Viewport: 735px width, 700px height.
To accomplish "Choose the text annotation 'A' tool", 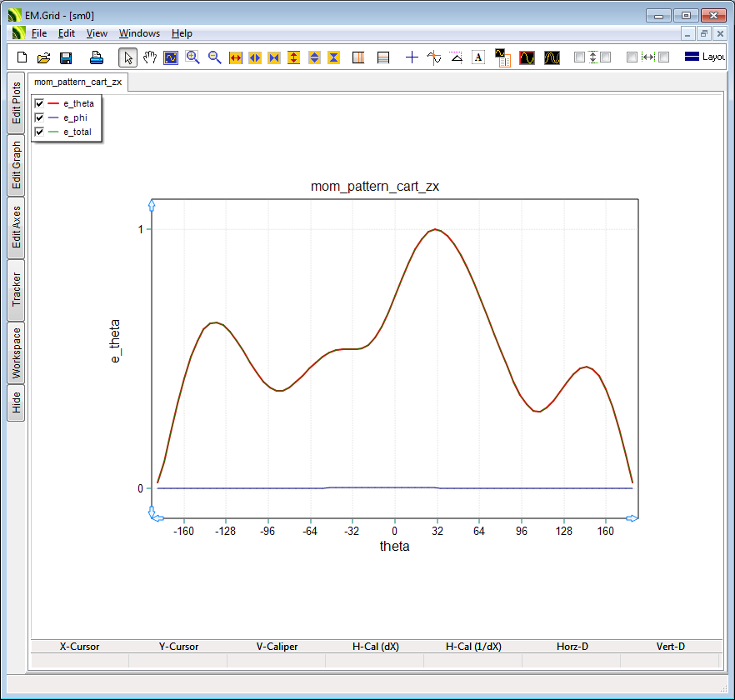I will click(478, 57).
